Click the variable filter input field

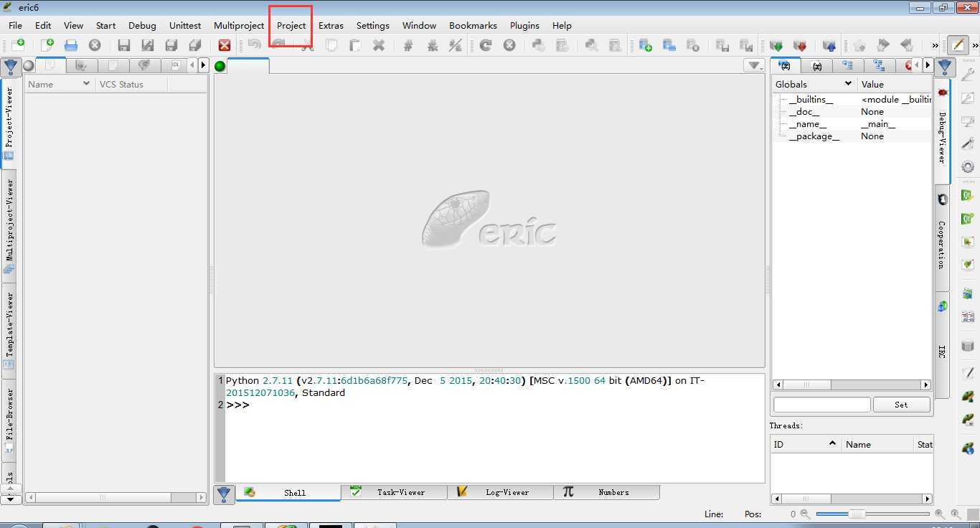point(821,405)
